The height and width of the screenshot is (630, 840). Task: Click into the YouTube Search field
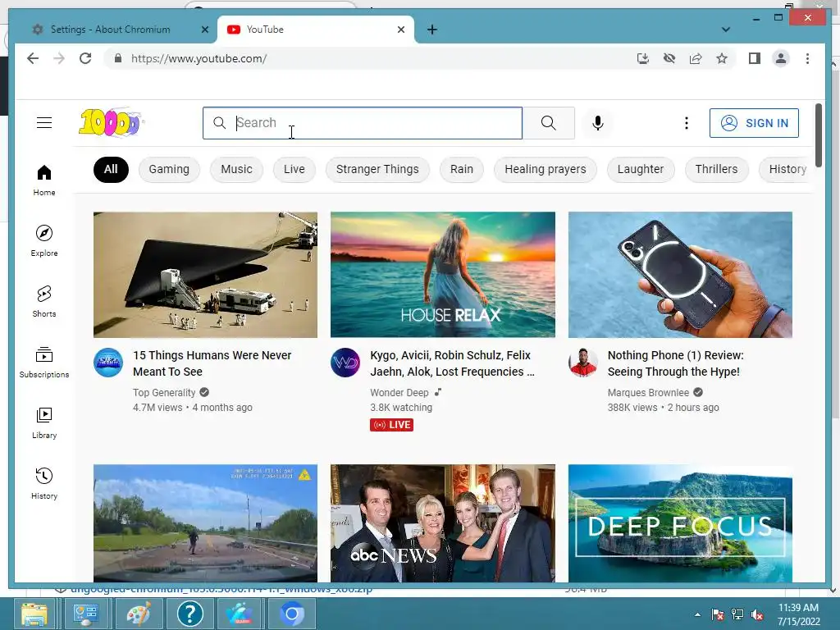pos(362,123)
